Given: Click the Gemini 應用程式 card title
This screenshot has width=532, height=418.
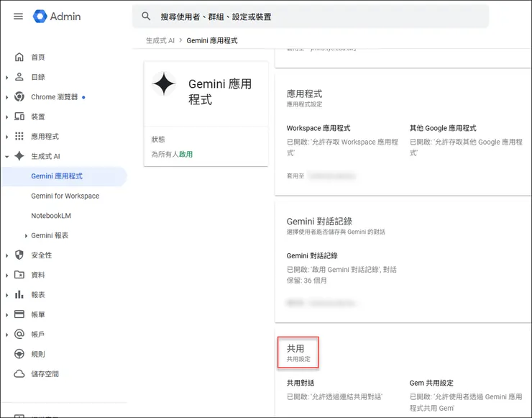Looking at the screenshot, I should tap(220, 91).
